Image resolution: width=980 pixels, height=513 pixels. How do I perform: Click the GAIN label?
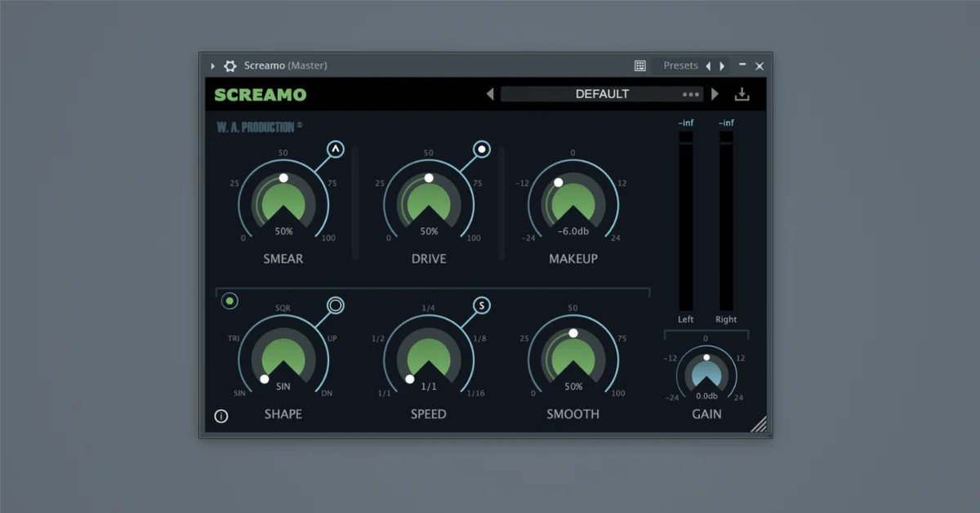(x=706, y=414)
